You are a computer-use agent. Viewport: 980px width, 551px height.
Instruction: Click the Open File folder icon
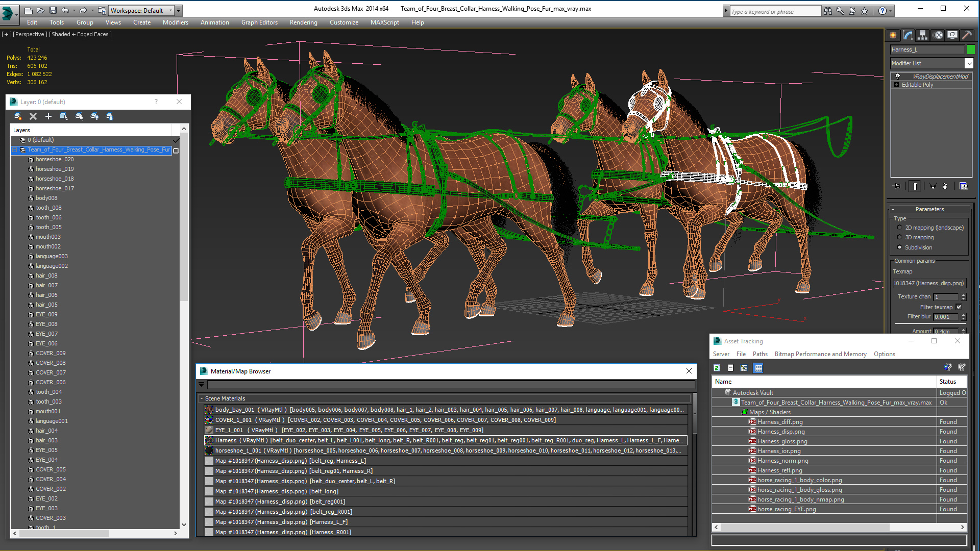click(40, 10)
